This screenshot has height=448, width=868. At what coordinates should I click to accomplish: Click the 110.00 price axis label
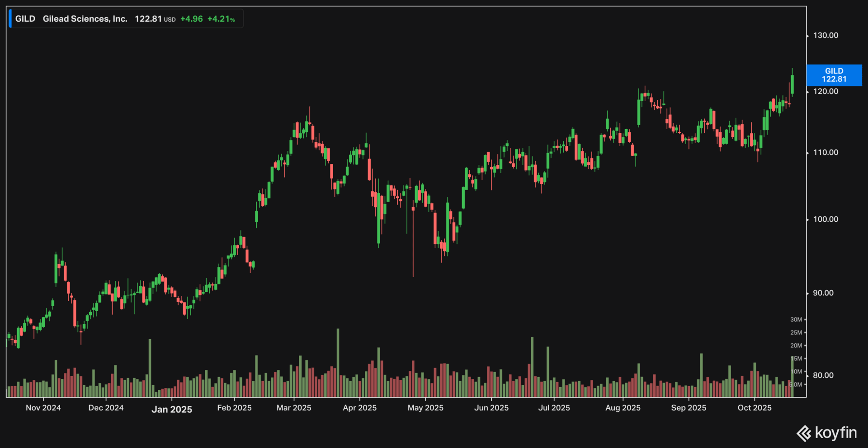(x=826, y=152)
